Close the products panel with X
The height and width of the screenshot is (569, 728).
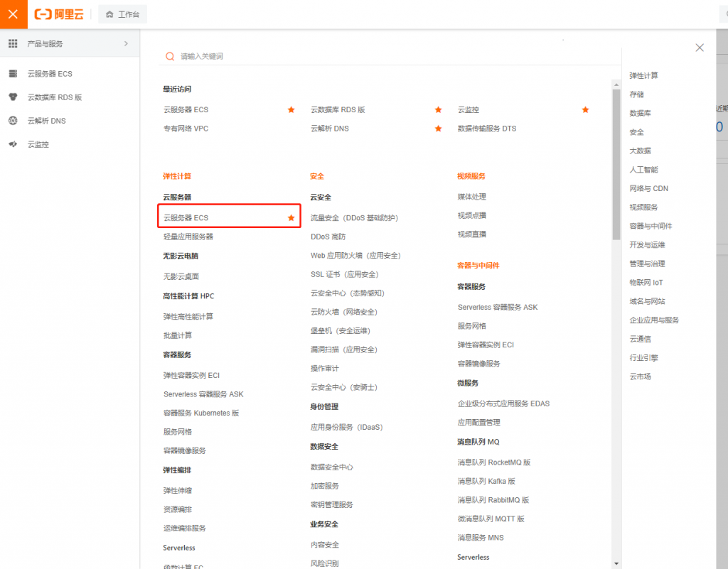[x=700, y=48]
